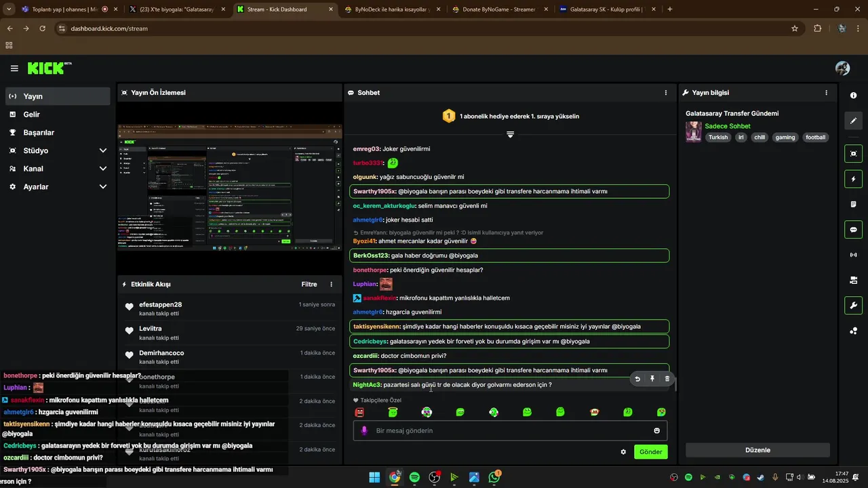Open OBS Studio from the taskbar
Viewport: 868px width, 488px height.
pyautogui.click(x=435, y=477)
